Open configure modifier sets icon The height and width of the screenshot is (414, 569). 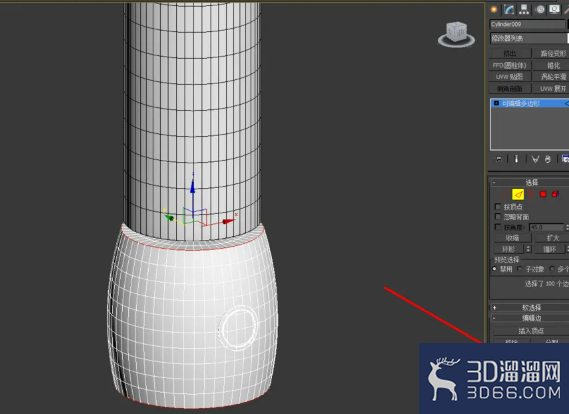[x=565, y=159]
